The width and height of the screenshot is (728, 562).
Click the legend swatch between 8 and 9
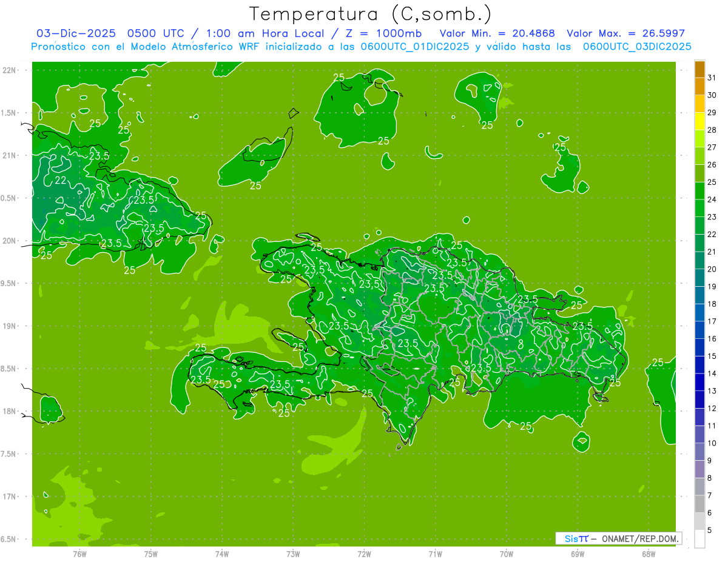699,469
